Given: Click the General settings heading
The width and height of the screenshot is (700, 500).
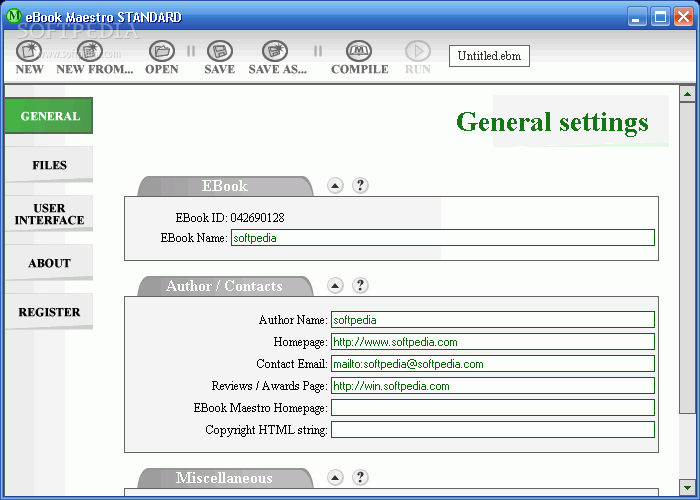Looking at the screenshot, I should 552,122.
